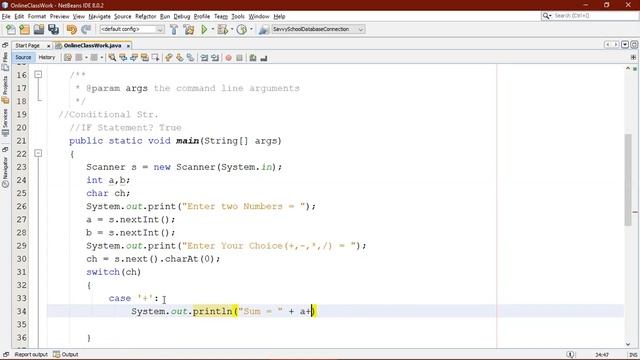640x360 pixels.
Task: Maximize the editor window icon at tab bar right
Action: coord(634,44)
